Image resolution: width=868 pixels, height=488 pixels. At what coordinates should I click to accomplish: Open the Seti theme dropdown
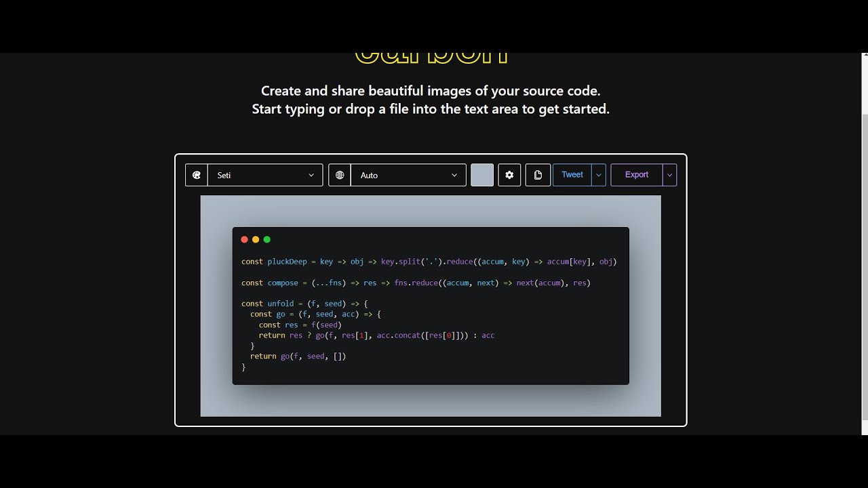pos(264,175)
